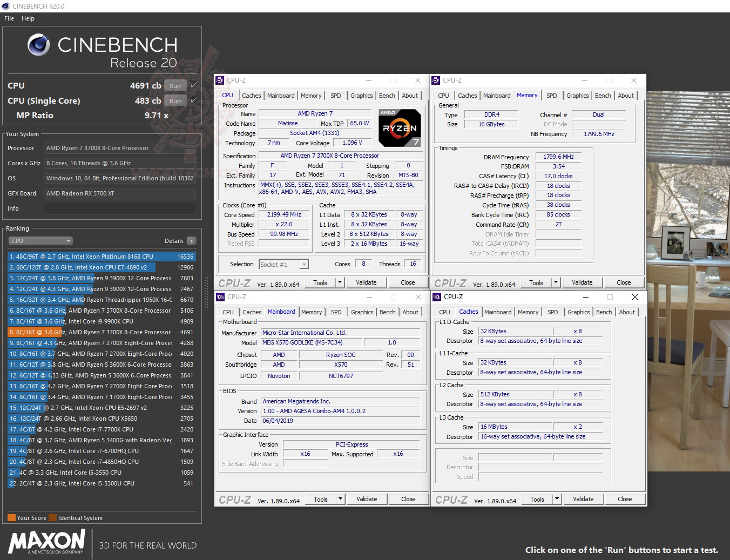The height and width of the screenshot is (560, 730).
Task: Open the File menu in Cinebench
Action: click(x=9, y=18)
